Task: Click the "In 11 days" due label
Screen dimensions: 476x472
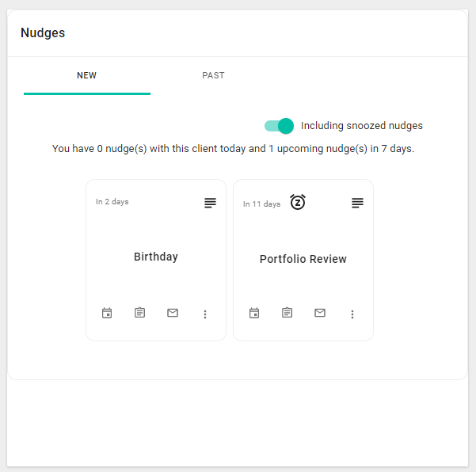Action: 261,204
